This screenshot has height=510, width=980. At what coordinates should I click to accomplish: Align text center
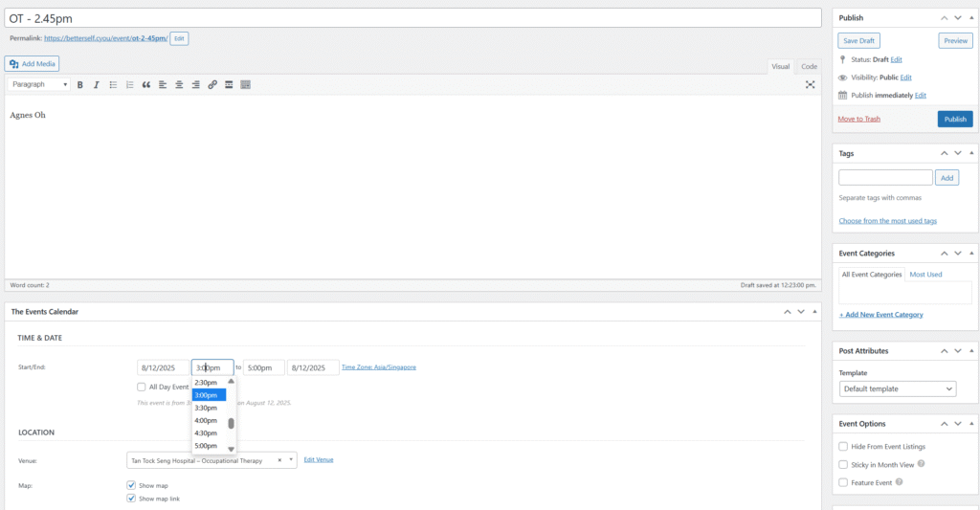point(179,85)
